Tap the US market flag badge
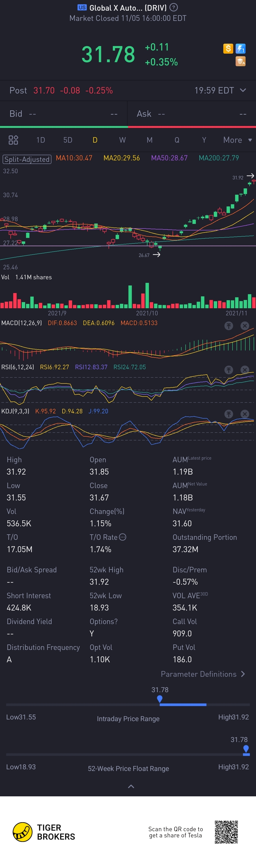This screenshot has height=868, width=256. pyautogui.click(x=82, y=7)
